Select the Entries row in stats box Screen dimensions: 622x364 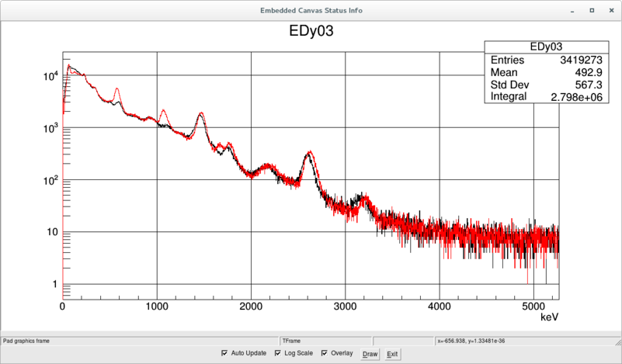point(546,60)
